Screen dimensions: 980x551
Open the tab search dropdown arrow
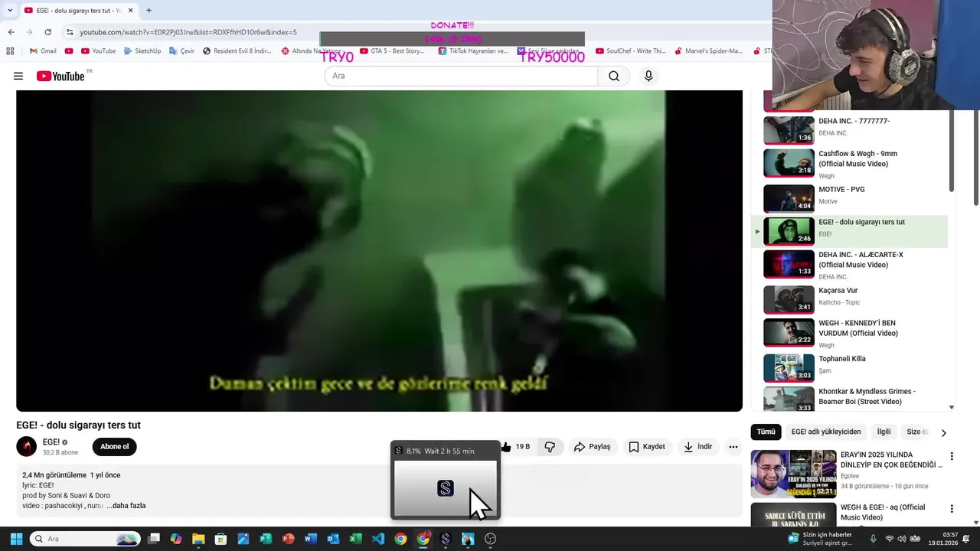9,11
